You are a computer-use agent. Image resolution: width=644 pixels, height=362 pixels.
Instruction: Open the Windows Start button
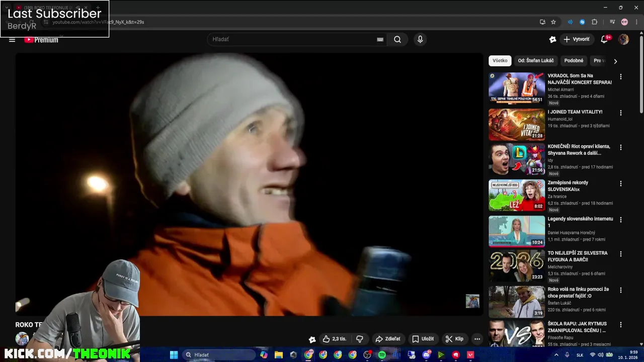pos(174,355)
